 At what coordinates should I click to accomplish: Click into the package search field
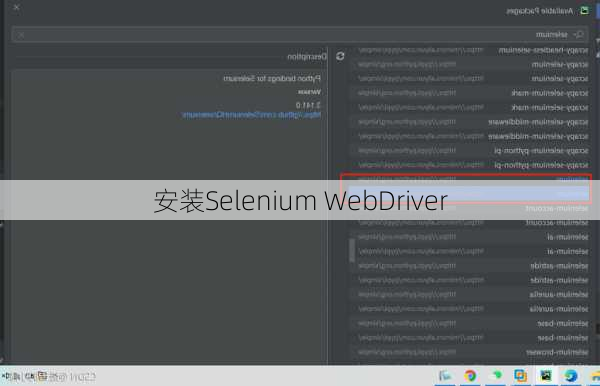pyautogui.click(x=300, y=35)
